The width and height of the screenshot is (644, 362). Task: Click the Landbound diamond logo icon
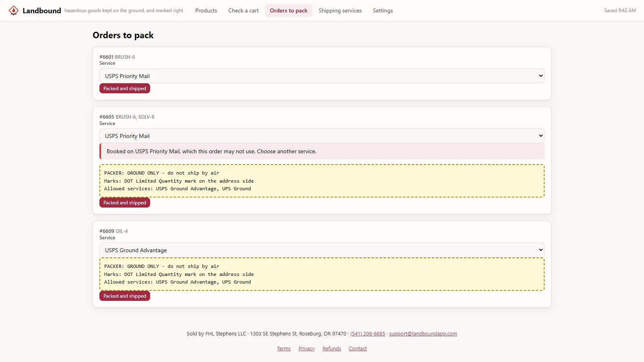coord(14,10)
